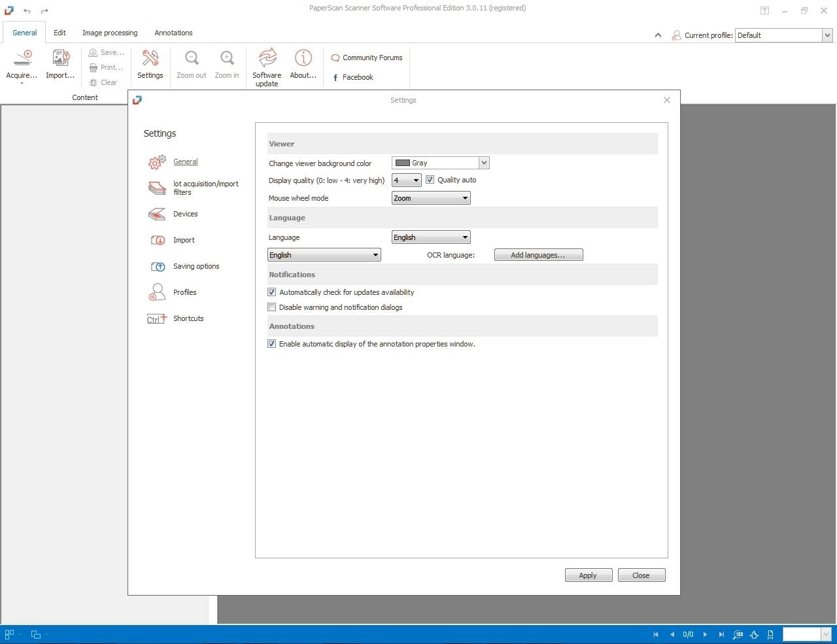Image resolution: width=837 pixels, height=644 pixels.
Task: Enable Disable warning and notification dialogs
Action: tap(272, 307)
